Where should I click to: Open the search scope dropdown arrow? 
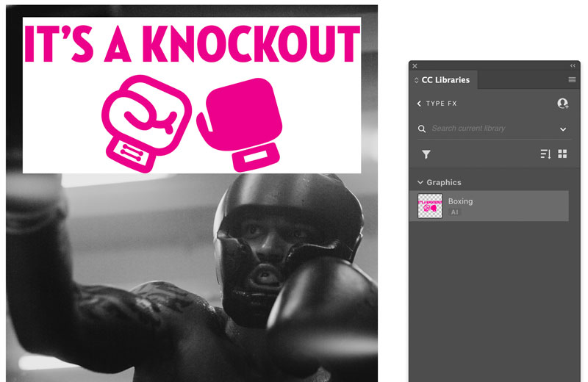pos(563,129)
